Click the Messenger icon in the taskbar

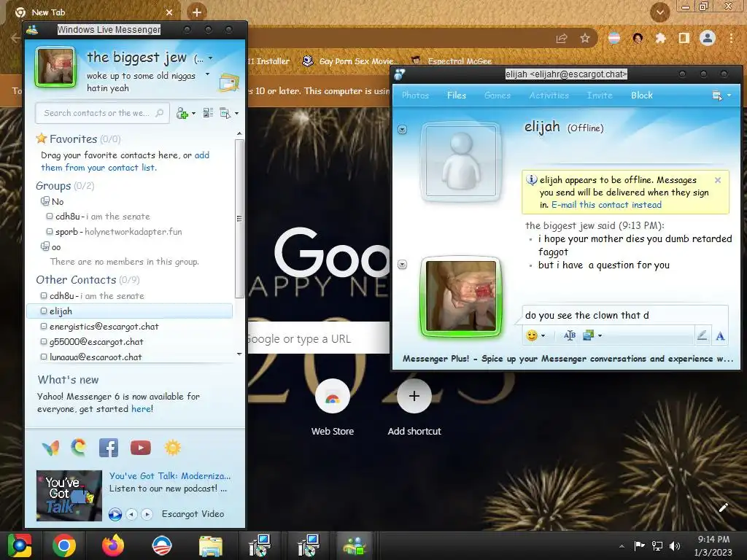(354, 545)
